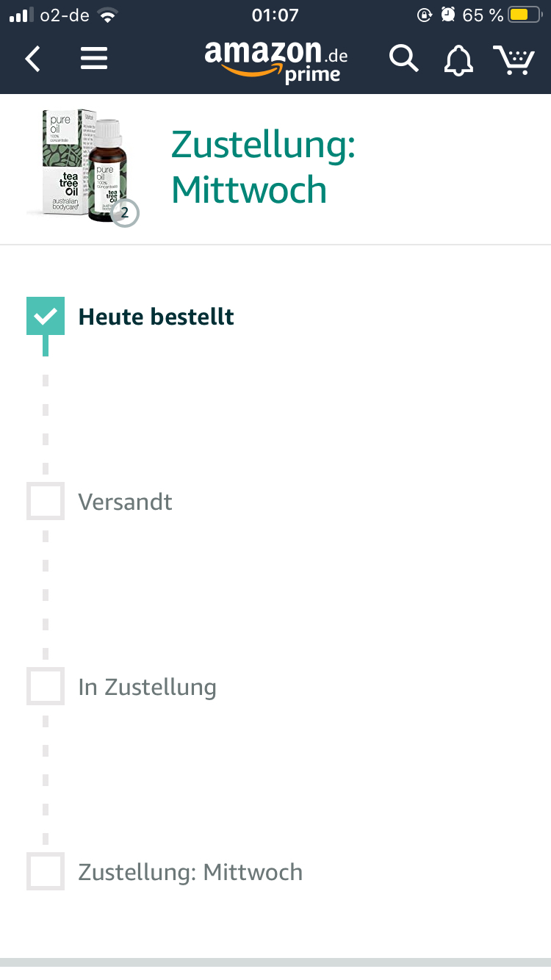Tap the checked Heute bestellt checkbox
This screenshot has height=980, width=551.
click(46, 316)
